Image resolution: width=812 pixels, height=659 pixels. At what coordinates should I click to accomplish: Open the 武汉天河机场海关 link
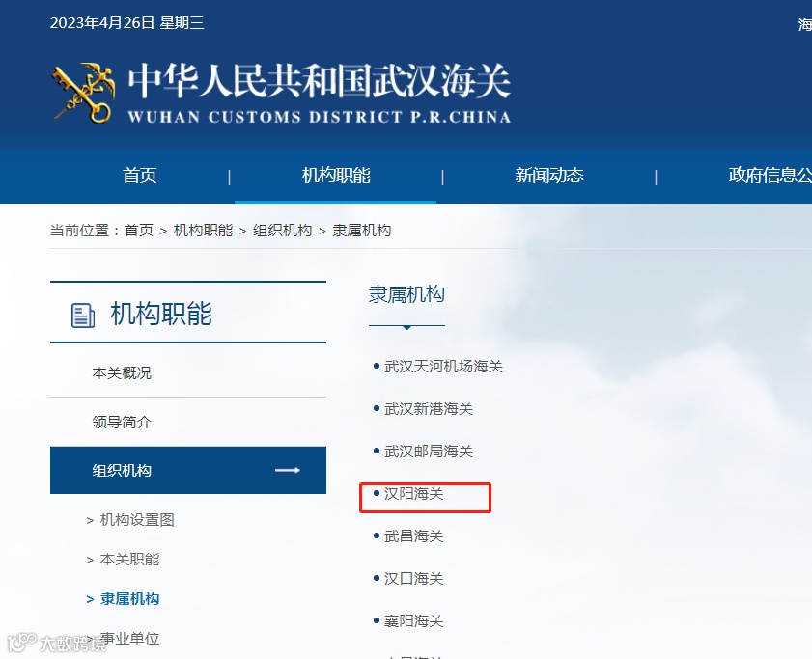[x=443, y=367]
